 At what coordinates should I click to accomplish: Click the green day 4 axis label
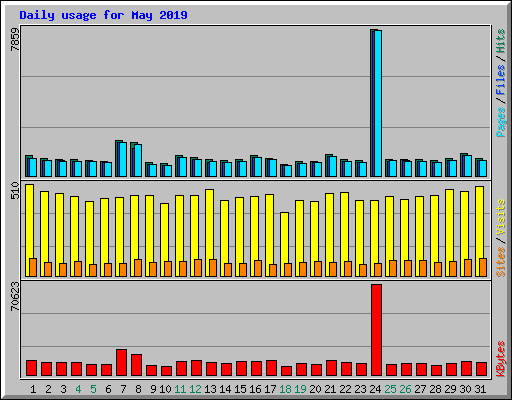(x=78, y=389)
